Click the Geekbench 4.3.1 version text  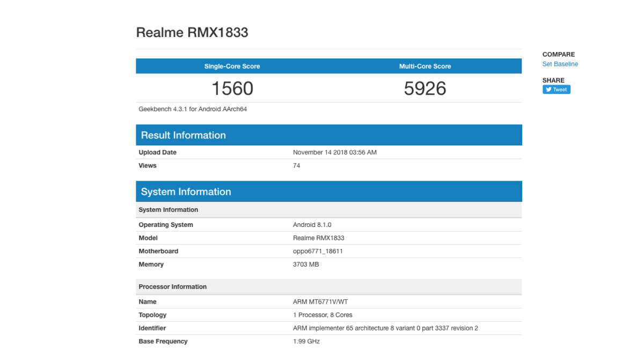coord(193,109)
